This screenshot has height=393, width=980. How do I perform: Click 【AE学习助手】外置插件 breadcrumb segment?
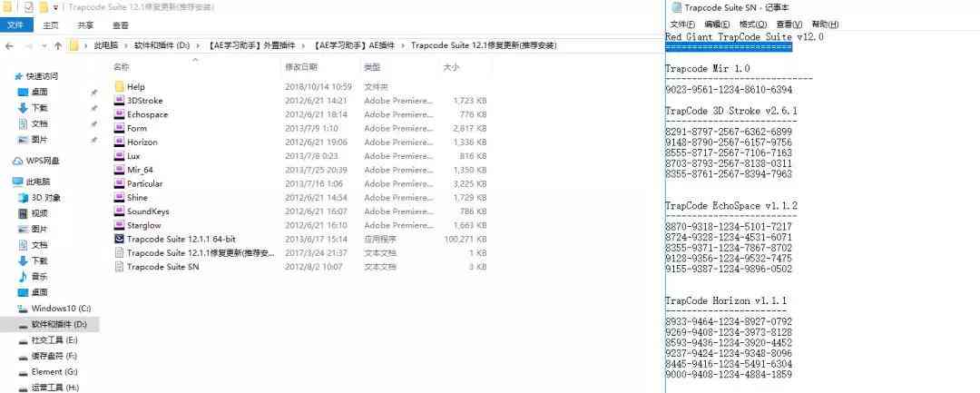click(x=251, y=45)
